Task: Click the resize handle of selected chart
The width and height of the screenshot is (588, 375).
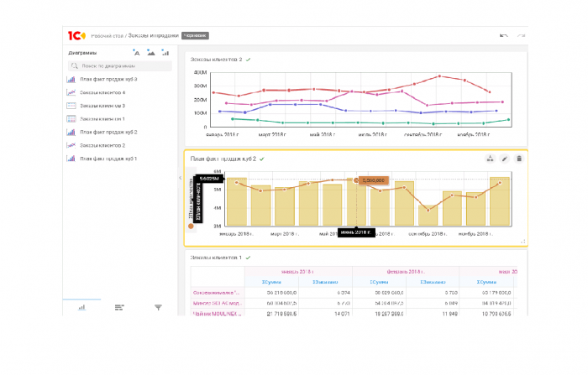Action: click(523, 242)
